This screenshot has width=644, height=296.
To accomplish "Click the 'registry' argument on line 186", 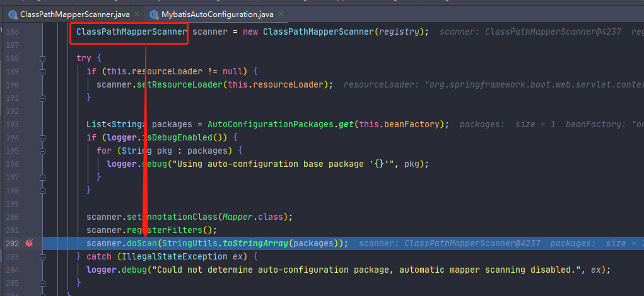I will pos(399,32).
